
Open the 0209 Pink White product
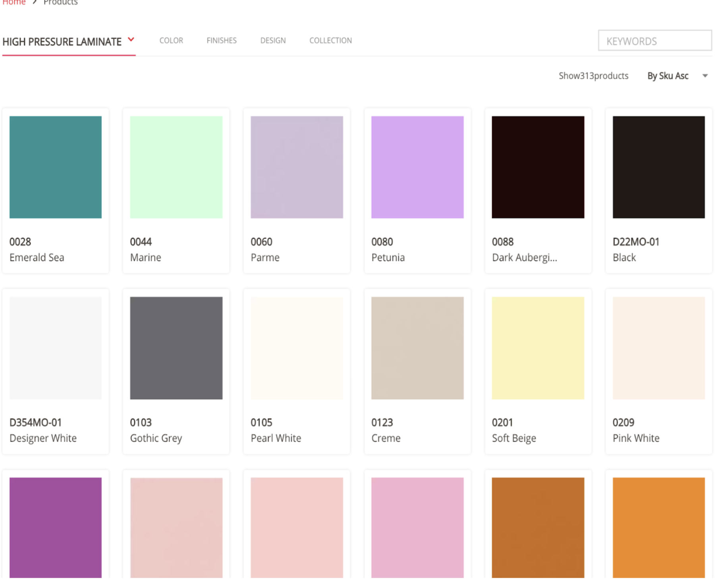(658, 348)
